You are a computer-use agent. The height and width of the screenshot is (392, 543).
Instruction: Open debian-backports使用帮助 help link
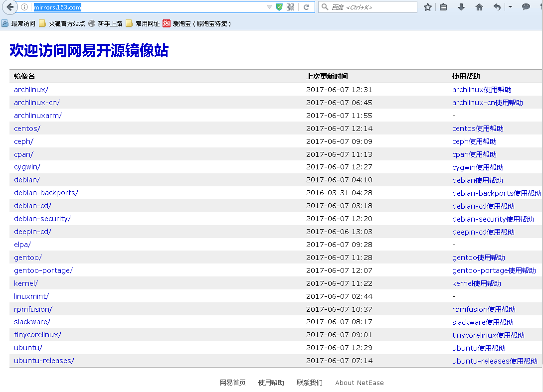(x=497, y=193)
